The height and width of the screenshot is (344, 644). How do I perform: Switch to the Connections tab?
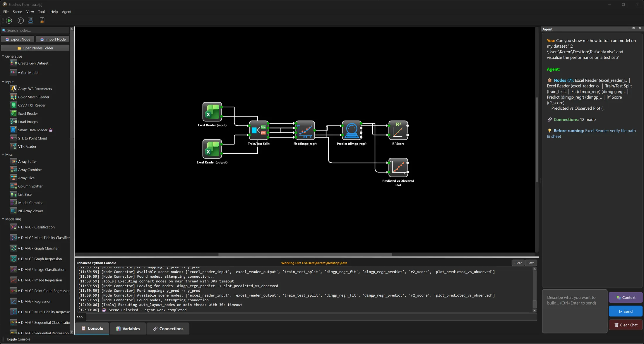[168, 329]
